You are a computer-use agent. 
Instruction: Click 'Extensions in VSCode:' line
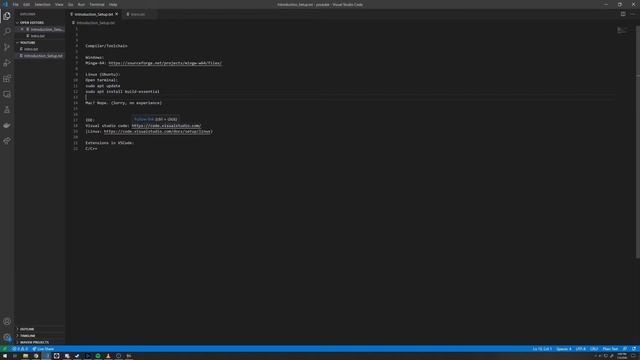click(109, 143)
